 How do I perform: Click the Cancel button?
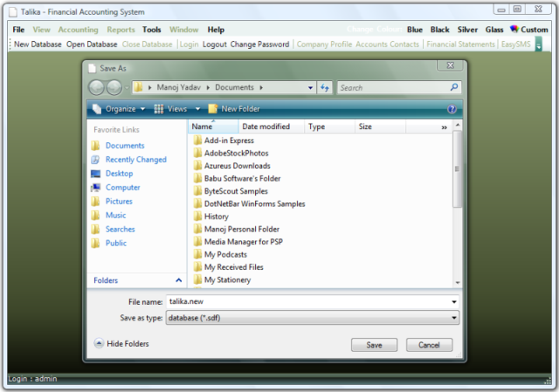pos(429,345)
